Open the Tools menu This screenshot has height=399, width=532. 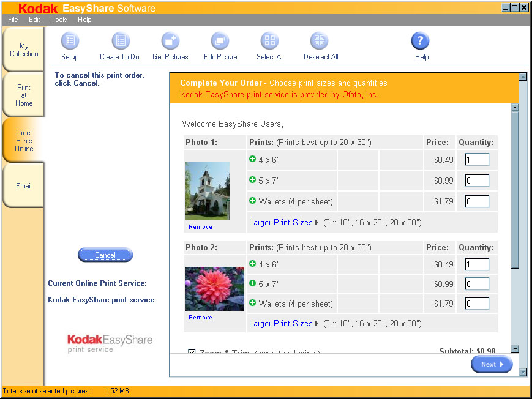(x=59, y=20)
